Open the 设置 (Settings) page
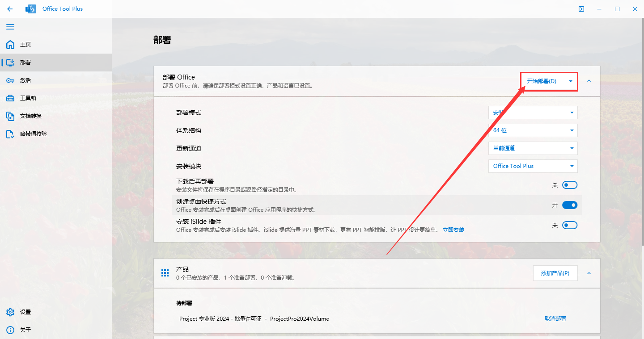 click(x=25, y=312)
